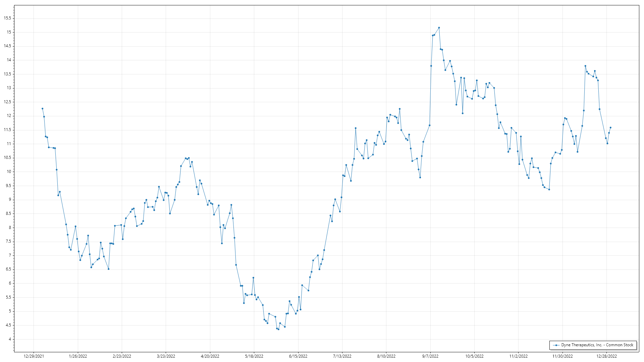Click the first data point on the line

pos(42,109)
